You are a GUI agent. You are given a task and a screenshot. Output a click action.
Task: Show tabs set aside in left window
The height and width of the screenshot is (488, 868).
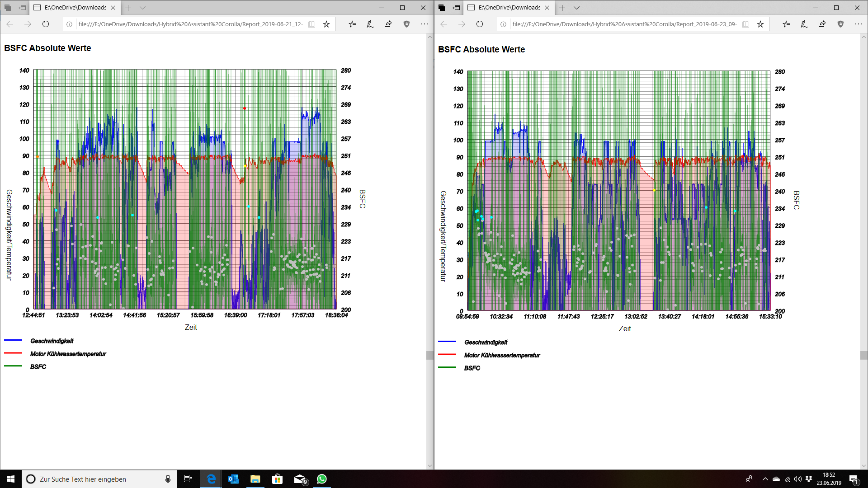click(8, 8)
